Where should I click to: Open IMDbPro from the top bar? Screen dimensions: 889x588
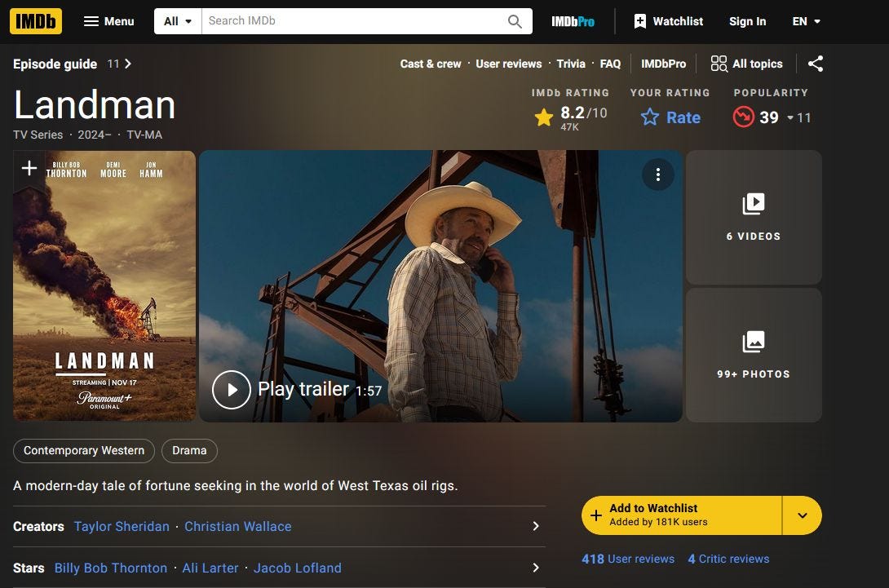pyautogui.click(x=573, y=21)
